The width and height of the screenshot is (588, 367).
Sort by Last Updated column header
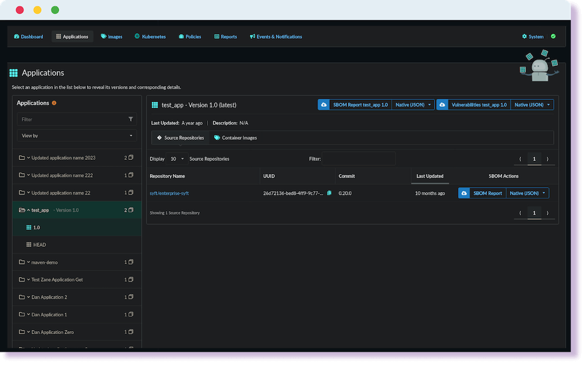(430, 176)
